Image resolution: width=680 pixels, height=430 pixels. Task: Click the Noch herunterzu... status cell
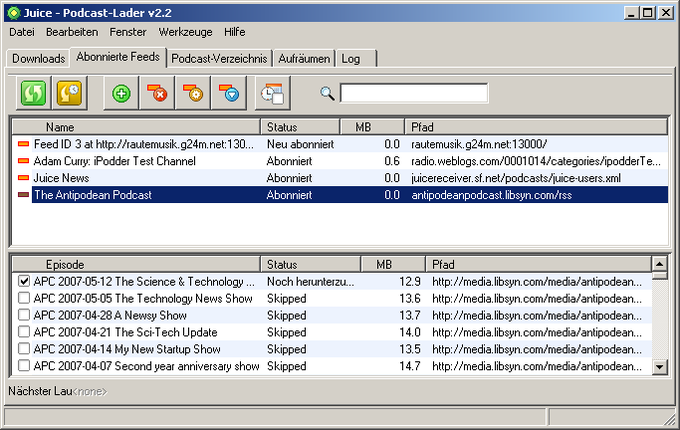pyautogui.click(x=311, y=281)
